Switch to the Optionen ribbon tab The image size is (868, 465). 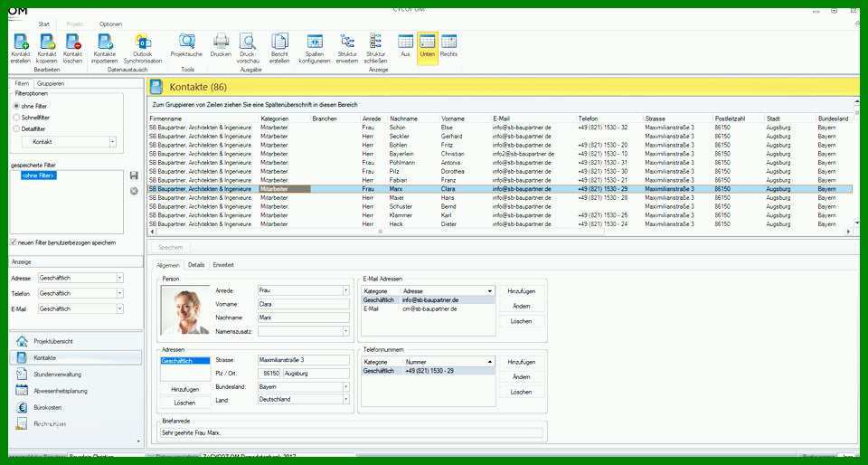110,24
